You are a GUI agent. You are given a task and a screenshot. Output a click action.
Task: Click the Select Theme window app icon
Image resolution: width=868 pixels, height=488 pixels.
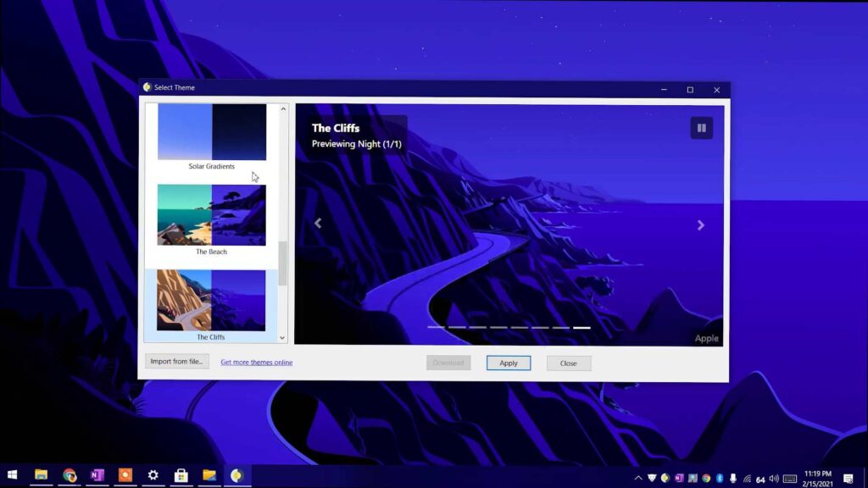[x=147, y=87]
